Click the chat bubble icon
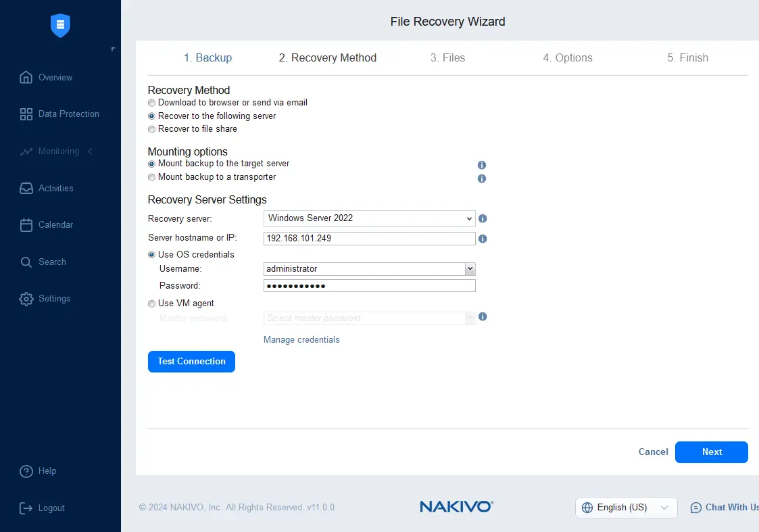 coord(695,507)
